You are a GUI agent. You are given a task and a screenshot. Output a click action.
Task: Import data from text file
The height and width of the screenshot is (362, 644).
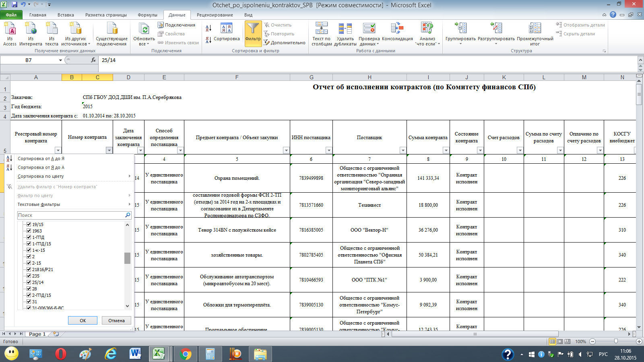[52, 34]
